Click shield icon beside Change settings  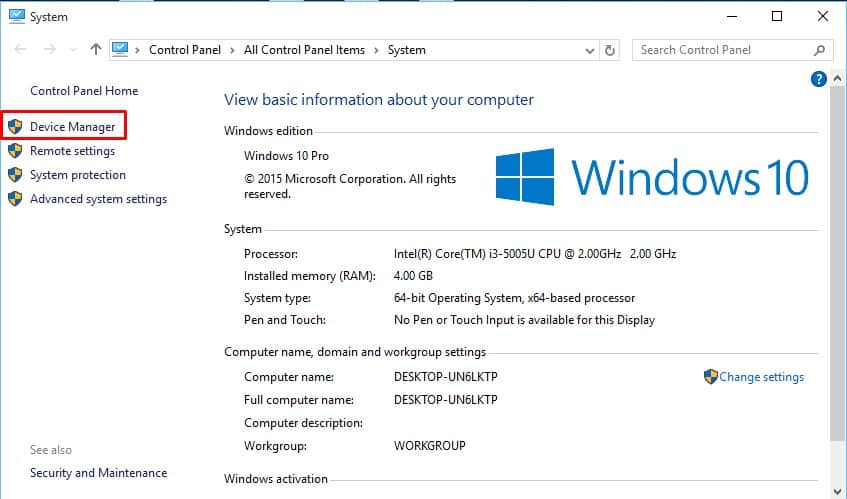point(711,376)
